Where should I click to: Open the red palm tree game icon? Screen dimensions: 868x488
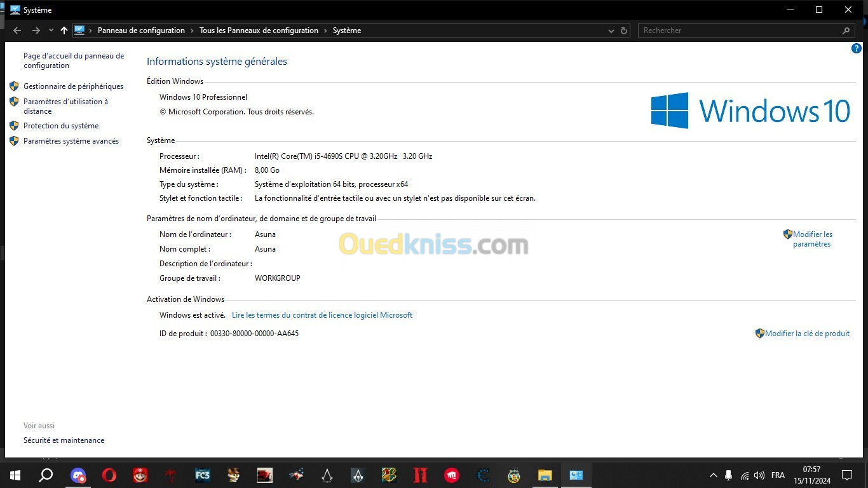(172, 475)
